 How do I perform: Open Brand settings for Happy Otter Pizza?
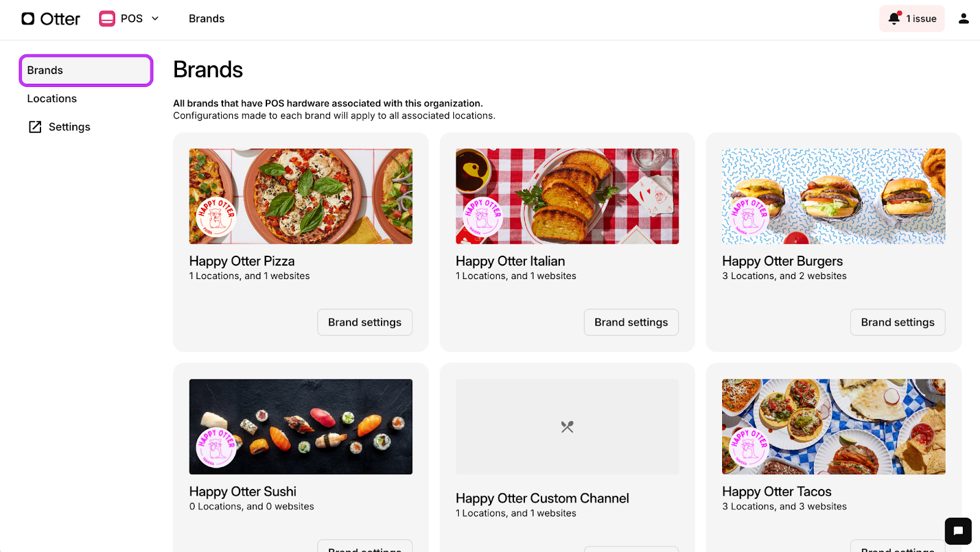click(x=364, y=323)
